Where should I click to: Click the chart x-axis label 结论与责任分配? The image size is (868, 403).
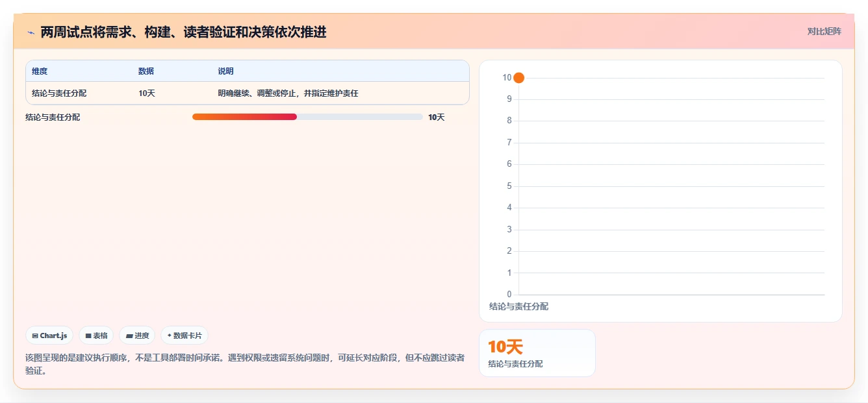518,306
